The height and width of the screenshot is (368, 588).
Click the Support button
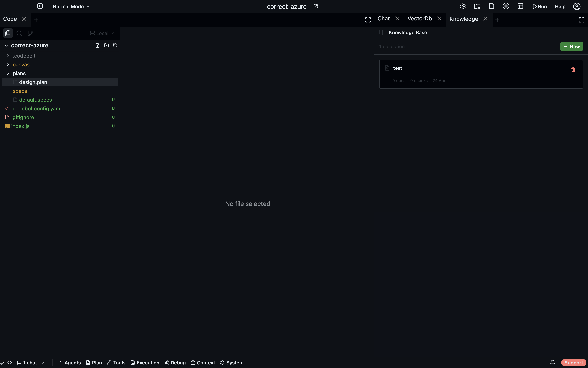point(573,363)
